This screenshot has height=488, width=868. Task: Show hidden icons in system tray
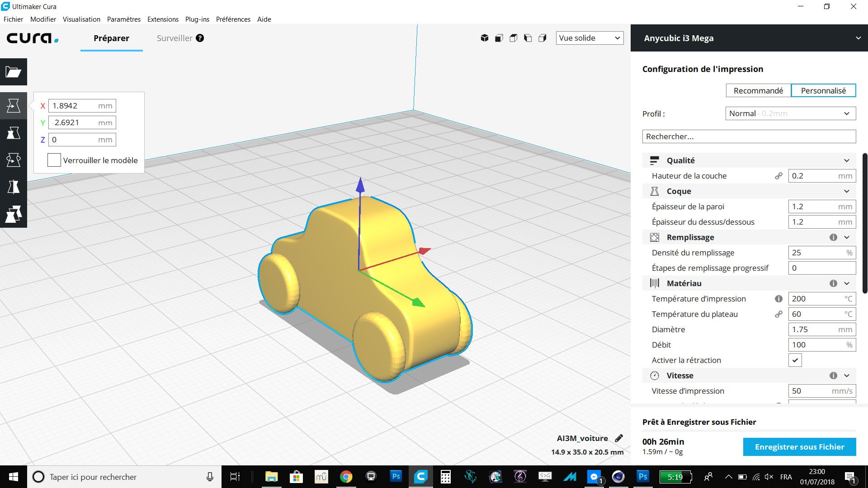click(x=728, y=477)
